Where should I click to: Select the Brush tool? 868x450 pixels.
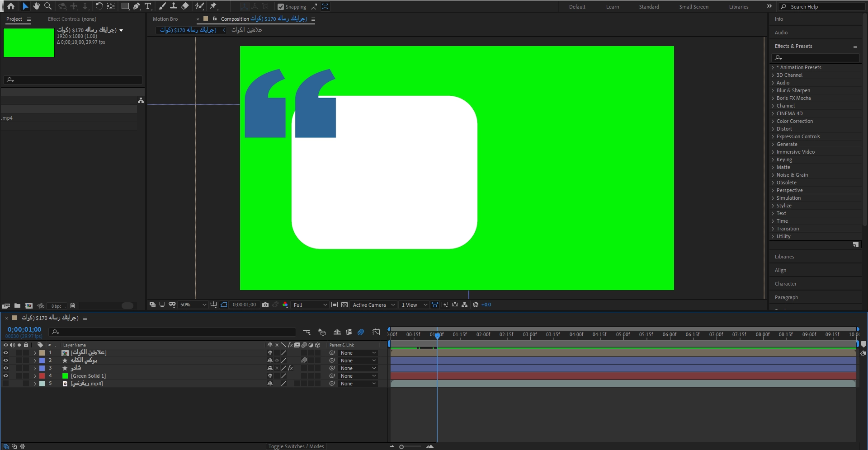click(162, 6)
